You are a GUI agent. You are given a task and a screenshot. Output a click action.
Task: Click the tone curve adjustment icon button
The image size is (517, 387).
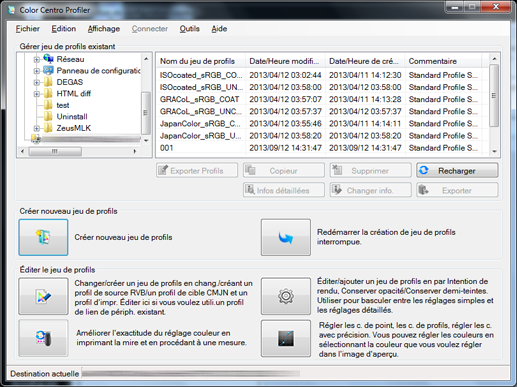pos(286,338)
